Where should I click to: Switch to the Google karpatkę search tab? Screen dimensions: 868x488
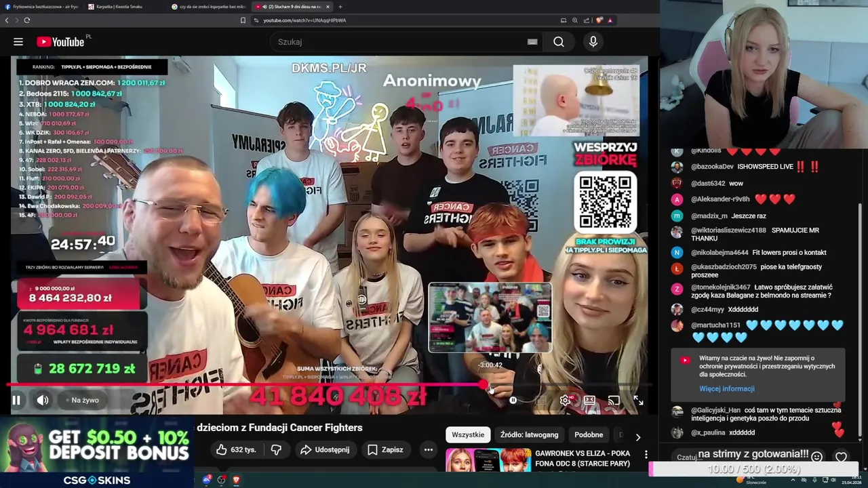pyautogui.click(x=209, y=7)
